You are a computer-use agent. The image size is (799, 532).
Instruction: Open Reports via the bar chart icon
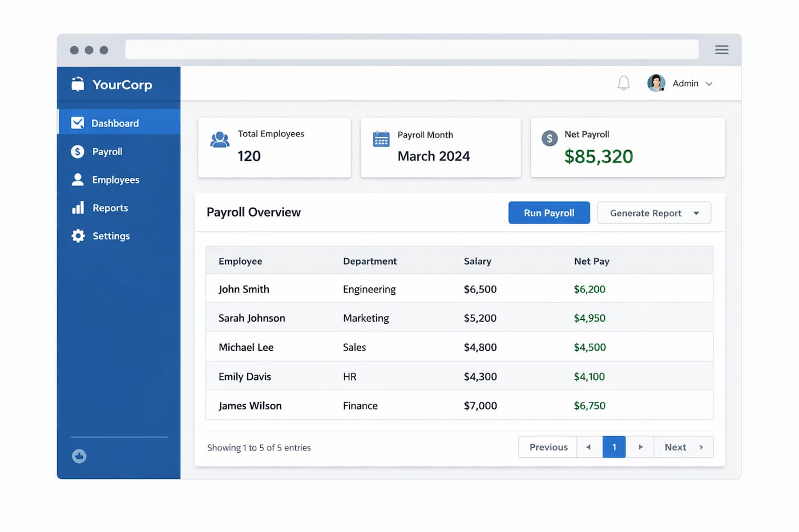tap(78, 208)
